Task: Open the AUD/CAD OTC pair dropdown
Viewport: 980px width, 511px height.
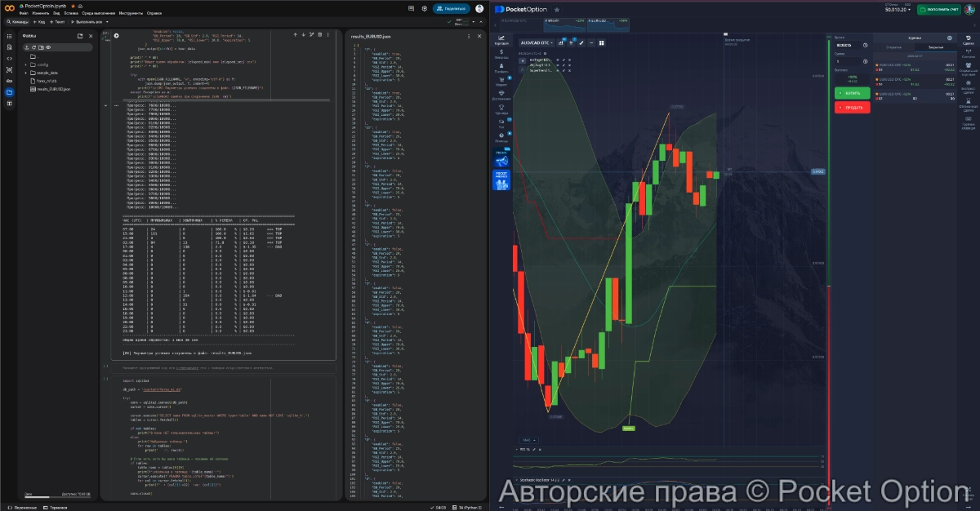Action: click(x=537, y=42)
